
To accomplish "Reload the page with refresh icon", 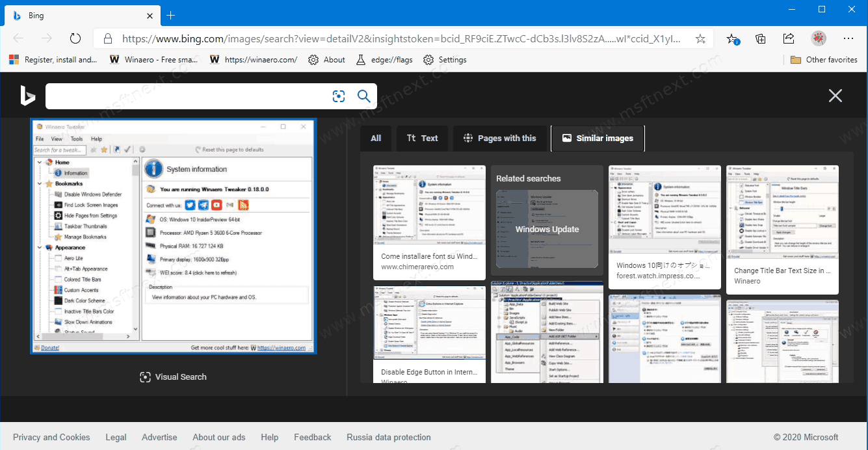I will (75, 38).
